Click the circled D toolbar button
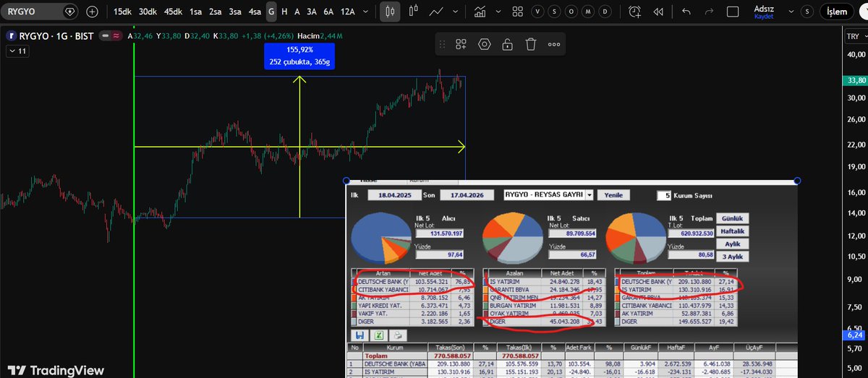 (x=605, y=12)
